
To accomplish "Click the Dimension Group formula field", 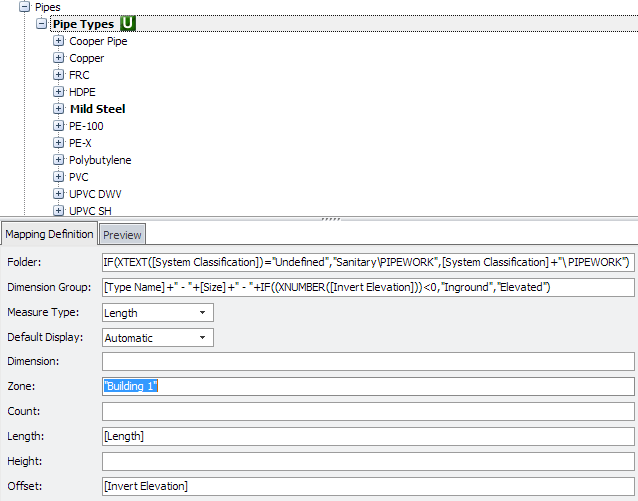I will [x=368, y=287].
